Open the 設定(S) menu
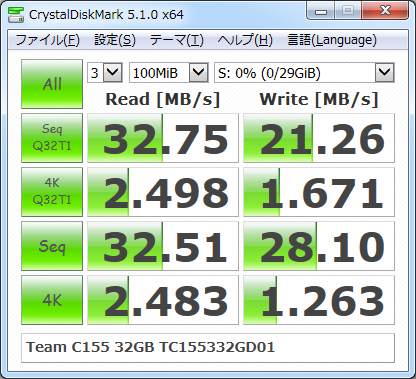Image resolution: width=416 pixels, height=379 pixels. 115,40
